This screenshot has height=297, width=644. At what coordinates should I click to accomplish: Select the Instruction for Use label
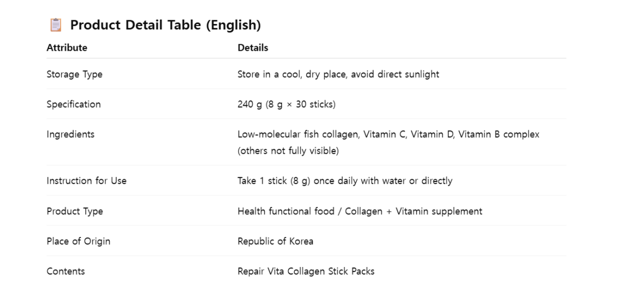[86, 180]
